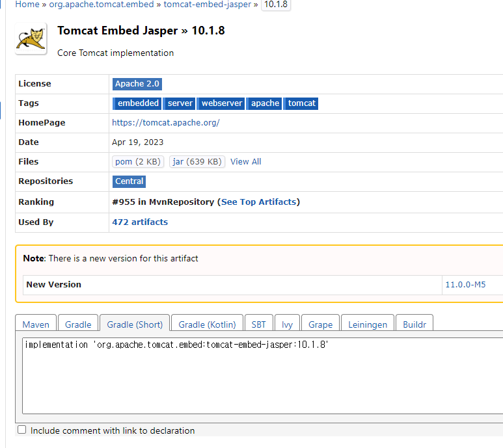
Task: Click the Apr 19, 2023 date value
Action: [x=137, y=142]
